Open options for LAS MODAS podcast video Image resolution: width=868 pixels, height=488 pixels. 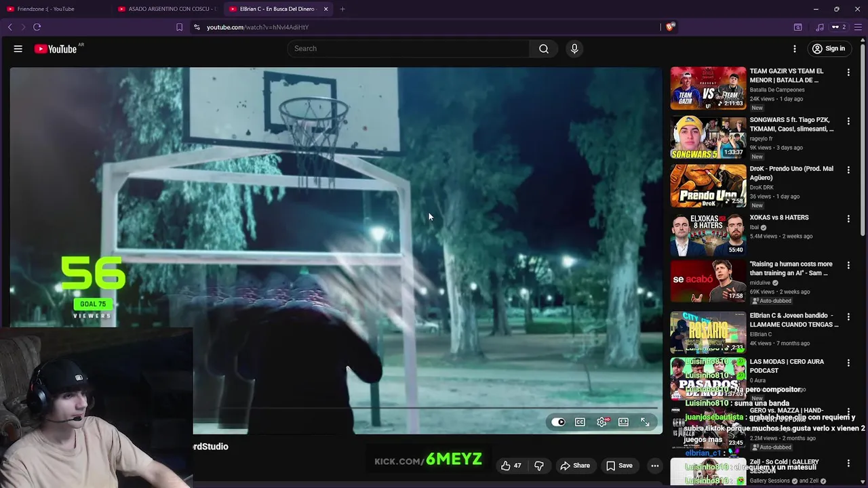click(848, 363)
